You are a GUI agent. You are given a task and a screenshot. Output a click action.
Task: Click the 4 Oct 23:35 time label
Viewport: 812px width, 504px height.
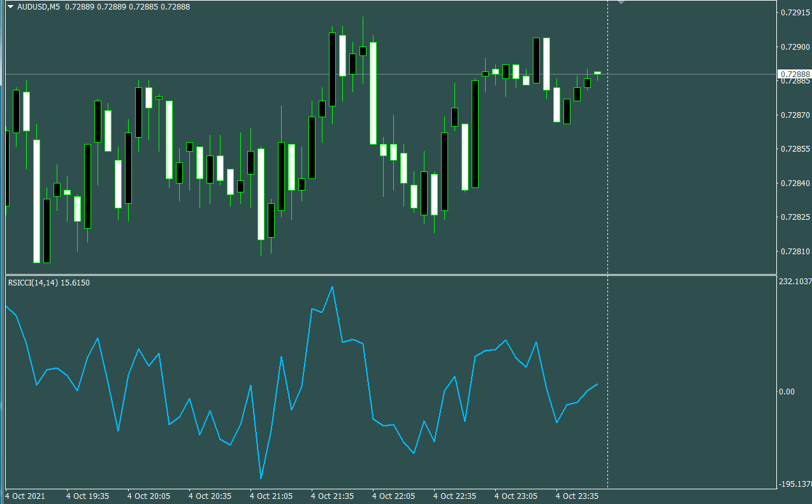(577, 496)
